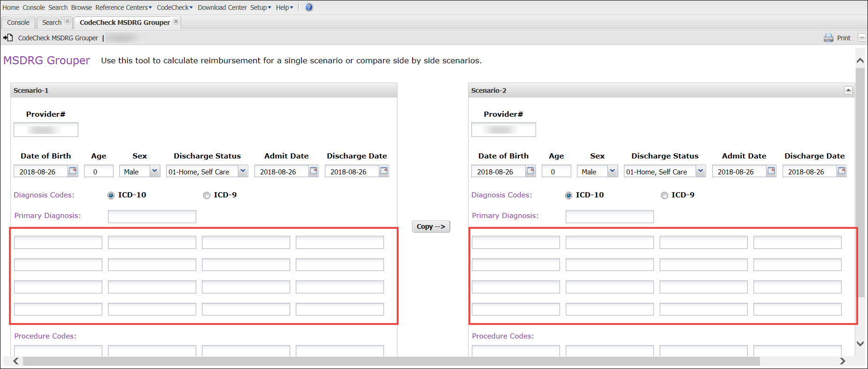Open the Reference Centers menu
868x369 pixels.
tap(123, 8)
